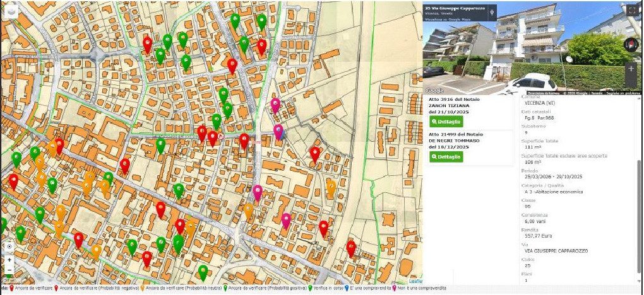Click legend entry Probabilità neutra
Viewport: 644px width, 295px height.
click(x=182, y=289)
